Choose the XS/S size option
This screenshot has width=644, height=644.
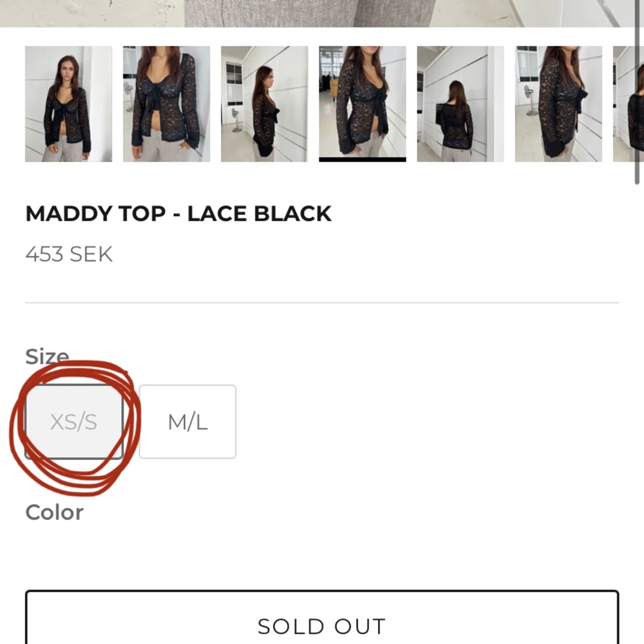(x=74, y=422)
